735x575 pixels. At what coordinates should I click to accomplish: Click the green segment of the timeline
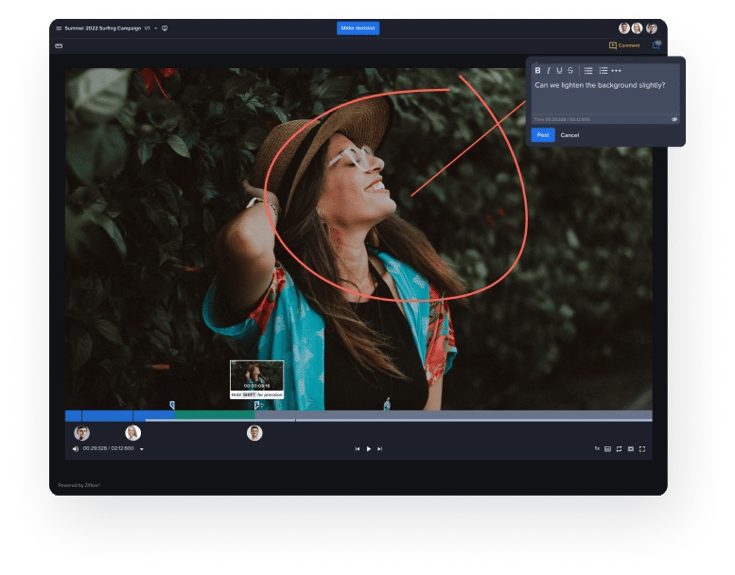(210, 415)
